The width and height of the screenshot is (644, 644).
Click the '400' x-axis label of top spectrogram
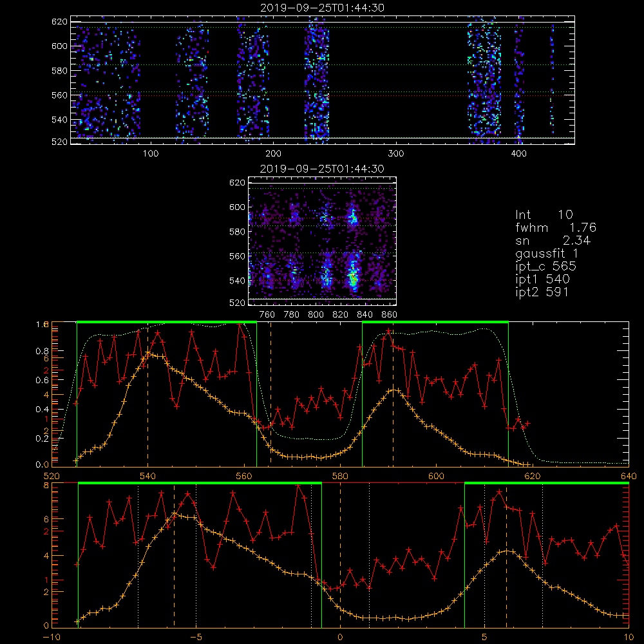click(518, 154)
